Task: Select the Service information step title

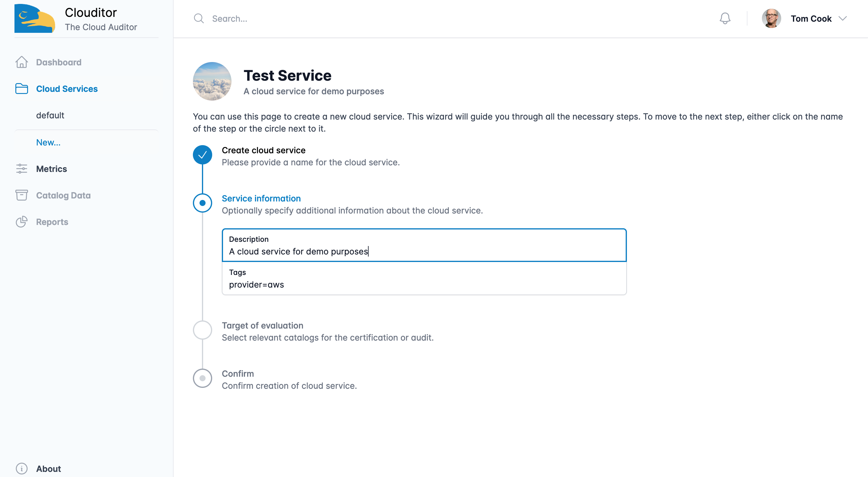Action: [x=261, y=198]
